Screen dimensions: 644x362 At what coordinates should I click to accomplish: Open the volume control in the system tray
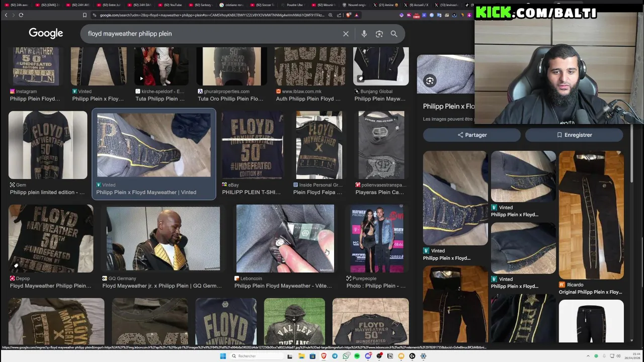[618, 356]
